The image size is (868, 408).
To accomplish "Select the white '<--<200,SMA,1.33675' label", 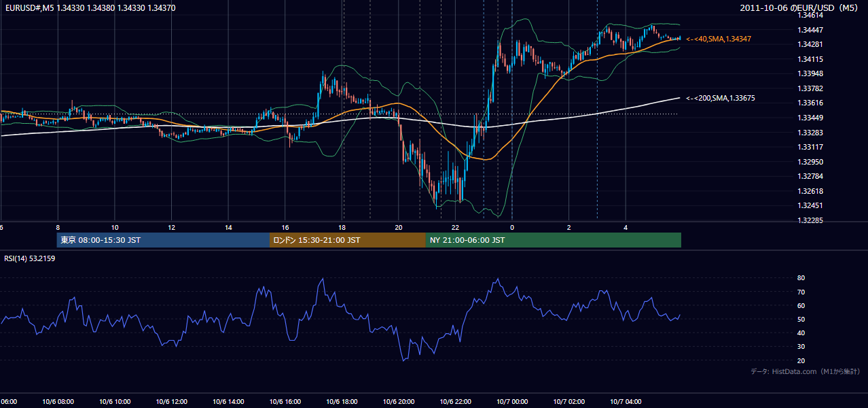I will [721, 99].
